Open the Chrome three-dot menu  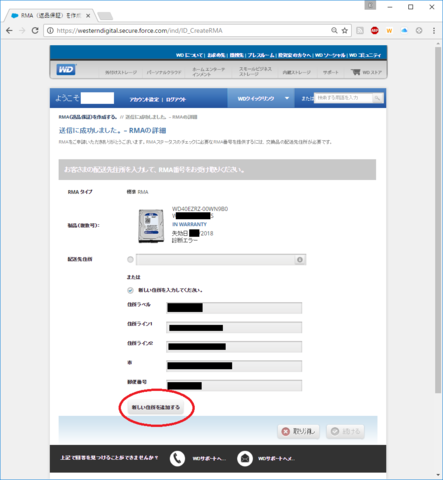pyautogui.click(x=434, y=31)
